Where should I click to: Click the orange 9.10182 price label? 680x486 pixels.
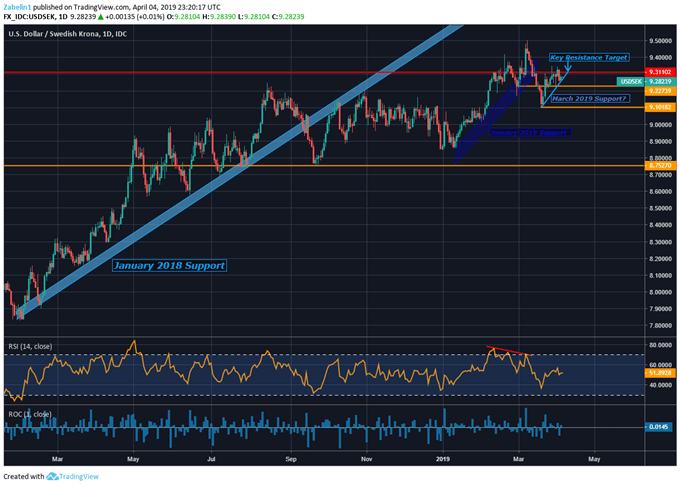point(660,107)
